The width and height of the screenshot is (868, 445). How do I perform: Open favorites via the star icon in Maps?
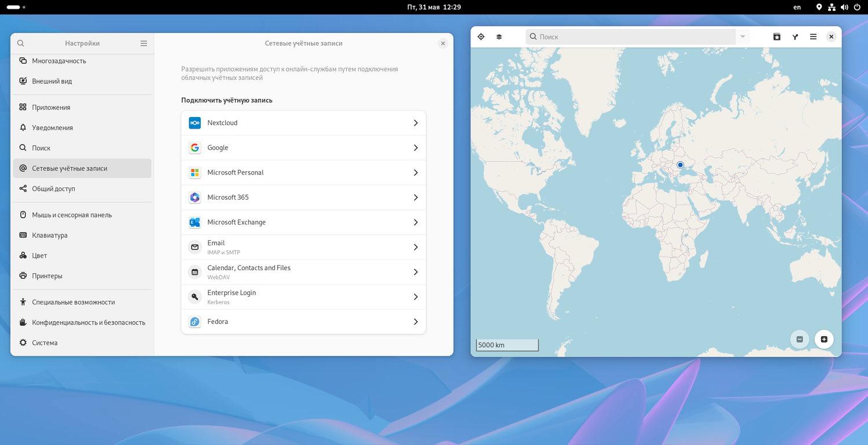[777, 36]
